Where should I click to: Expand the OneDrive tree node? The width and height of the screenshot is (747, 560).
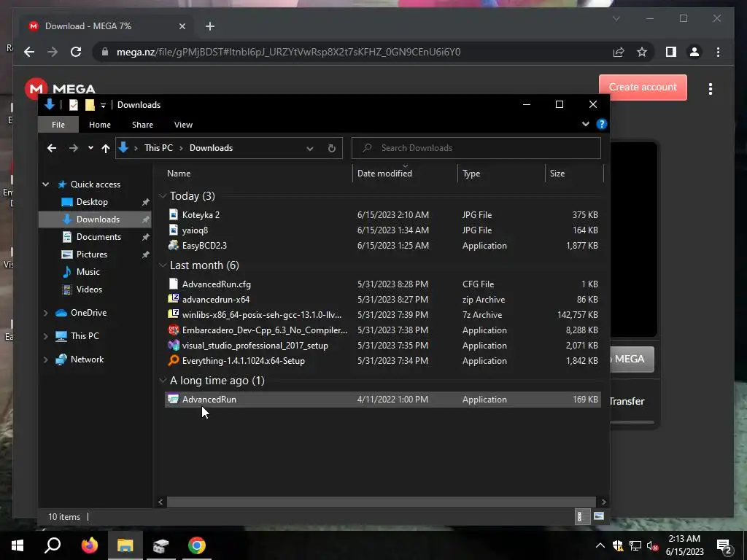click(x=46, y=313)
